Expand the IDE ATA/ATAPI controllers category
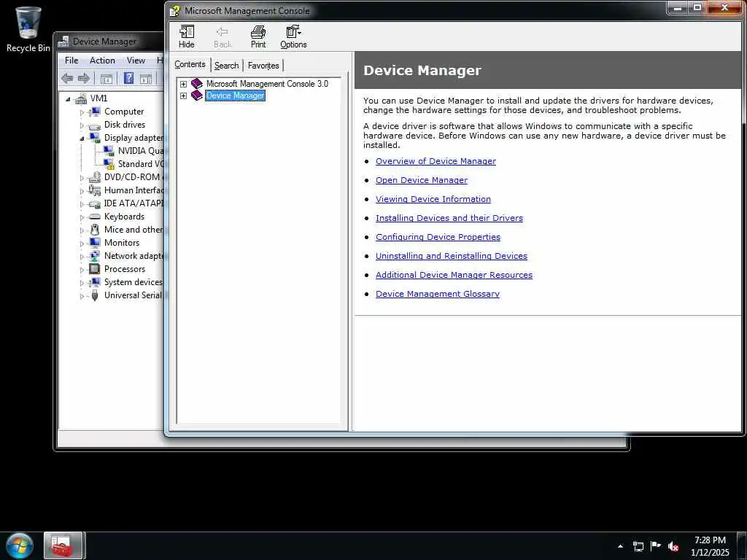Image resolution: width=747 pixels, height=560 pixels. coord(82,204)
